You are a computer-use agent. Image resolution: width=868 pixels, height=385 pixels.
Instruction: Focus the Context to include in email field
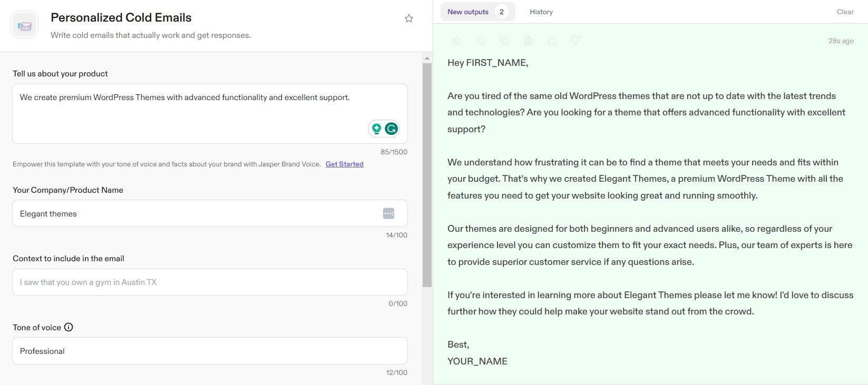[210, 282]
